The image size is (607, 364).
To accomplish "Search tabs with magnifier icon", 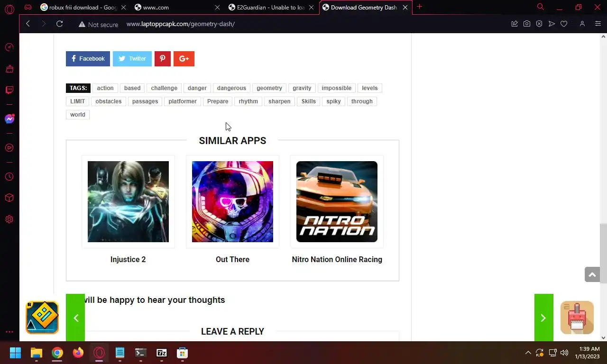I will point(540,7).
